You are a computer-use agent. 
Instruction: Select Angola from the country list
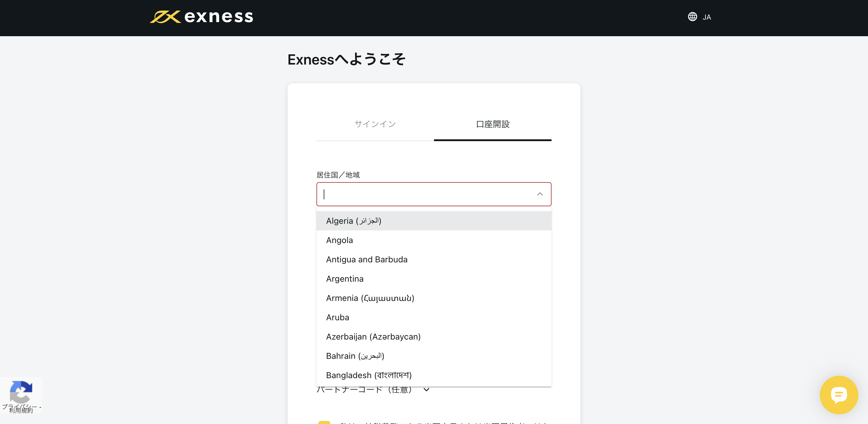(434, 240)
